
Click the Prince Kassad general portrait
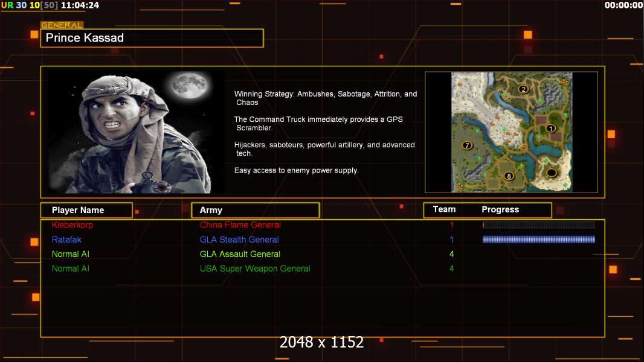[137, 132]
